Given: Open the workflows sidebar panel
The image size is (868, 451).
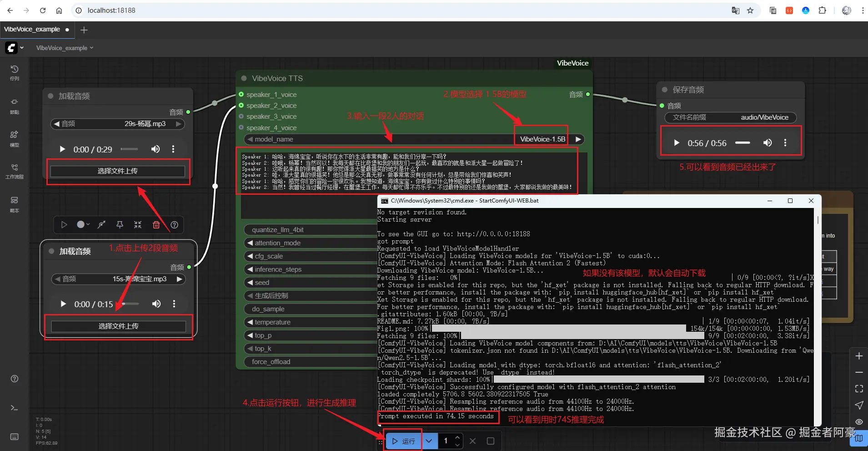Looking at the screenshot, I should click(15, 171).
